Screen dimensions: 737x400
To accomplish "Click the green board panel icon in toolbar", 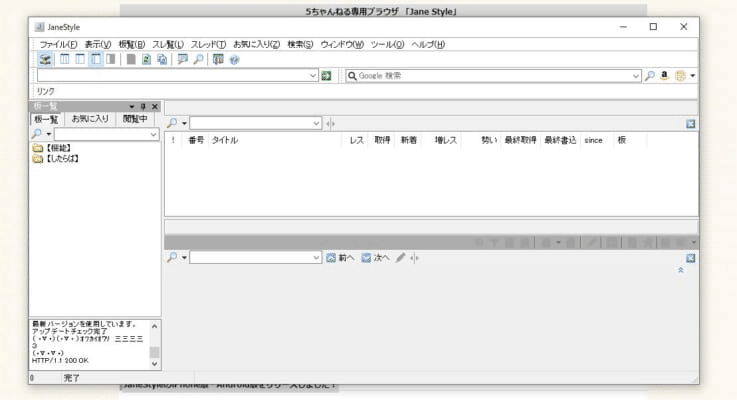I will [x=218, y=59].
